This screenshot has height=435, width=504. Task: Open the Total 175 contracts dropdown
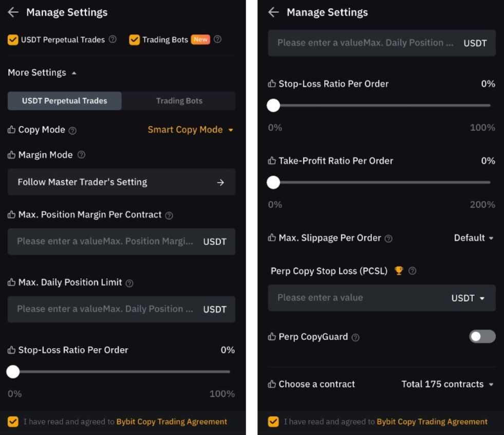click(x=447, y=384)
